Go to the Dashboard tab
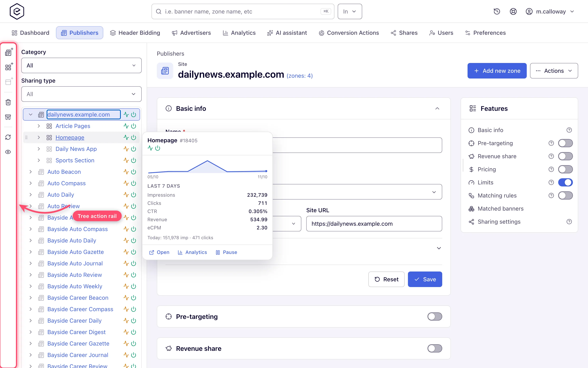Image resolution: width=588 pixels, height=368 pixels. [30, 33]
